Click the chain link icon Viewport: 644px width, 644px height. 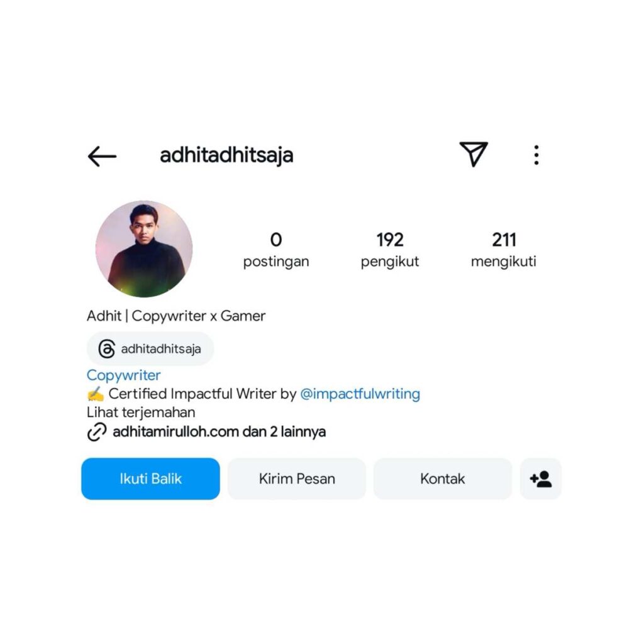[97, 432]
